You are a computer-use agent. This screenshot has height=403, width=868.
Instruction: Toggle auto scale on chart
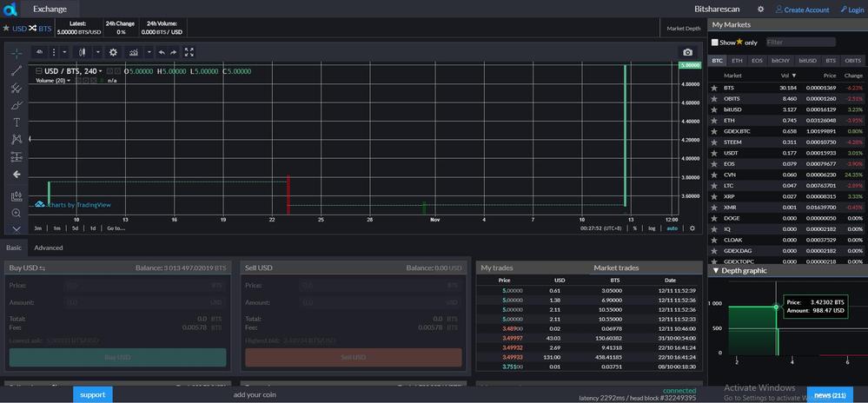[672, 228]
